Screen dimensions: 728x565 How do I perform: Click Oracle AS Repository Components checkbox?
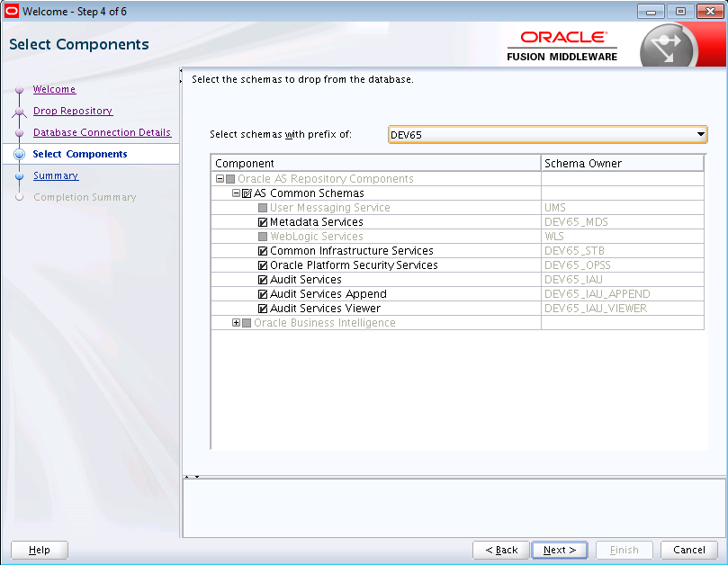230,179
